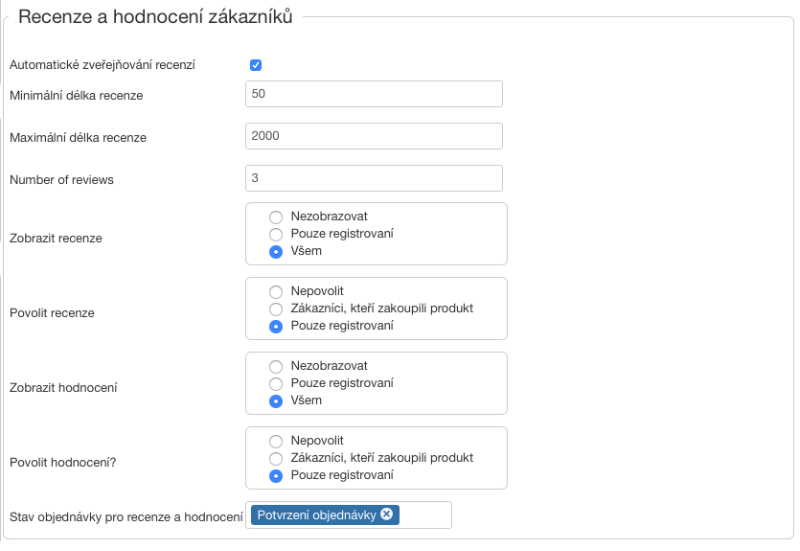Viewport: 800px width, 551px height.
Task: Select Nepovolit under Povolit hodnocení
Action: pyautogui.click(x=276, y=441)
